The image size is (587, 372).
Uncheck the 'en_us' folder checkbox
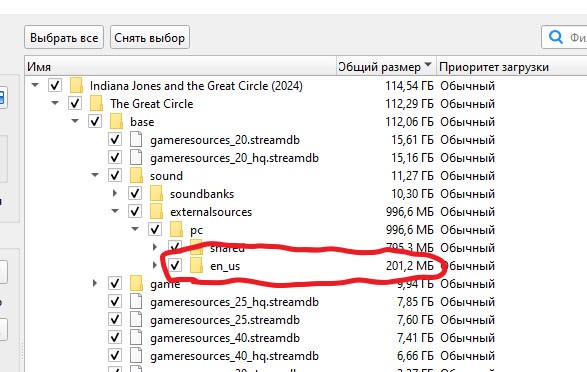pyautogui.click(x=175, y=265)
